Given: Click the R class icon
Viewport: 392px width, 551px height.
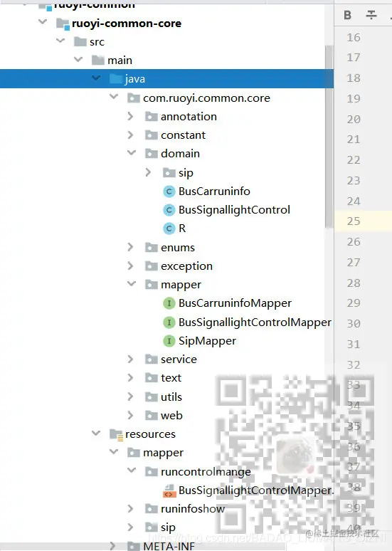Looking at the screenshot, I should point(169,229).
